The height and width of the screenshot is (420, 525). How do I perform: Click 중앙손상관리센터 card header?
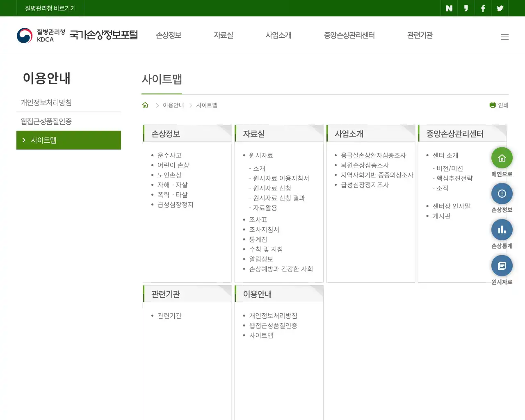click(x=462, y=134)
